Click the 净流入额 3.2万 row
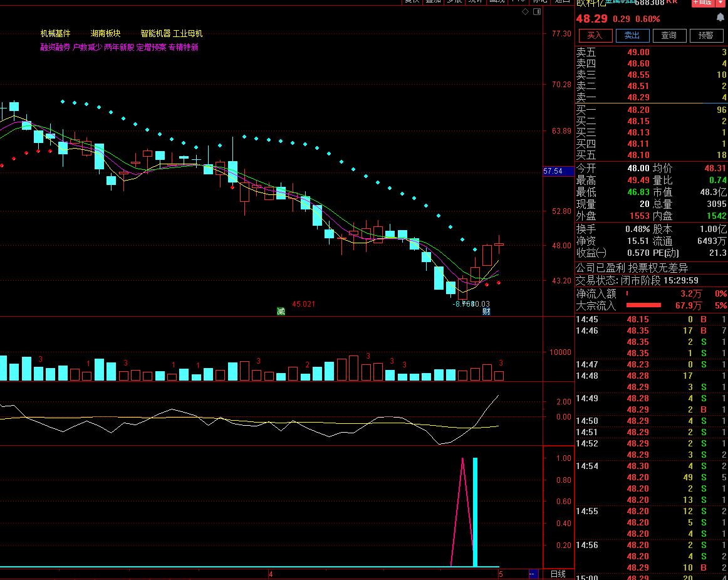The image size is (728, 580). click(x=652, y=293)
